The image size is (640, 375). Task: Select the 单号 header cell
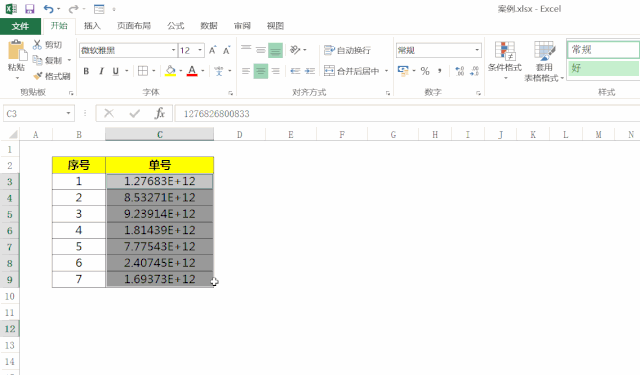tap(160, 165)
